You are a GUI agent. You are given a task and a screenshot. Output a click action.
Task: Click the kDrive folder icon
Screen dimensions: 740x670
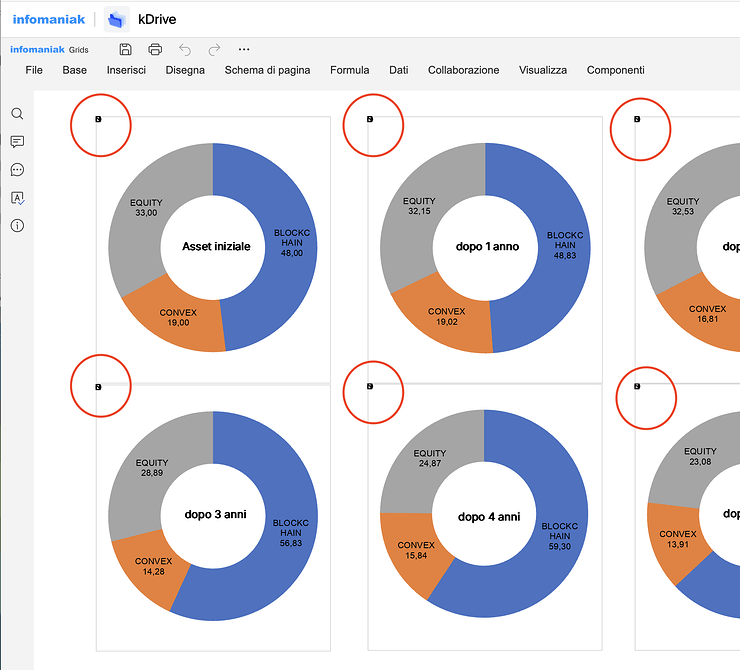tap(117, 19)
